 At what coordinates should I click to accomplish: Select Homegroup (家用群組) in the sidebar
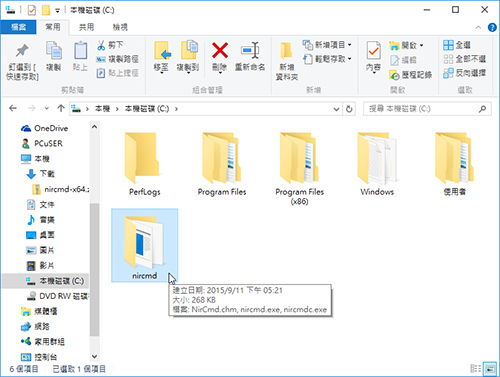coord(42,342)
